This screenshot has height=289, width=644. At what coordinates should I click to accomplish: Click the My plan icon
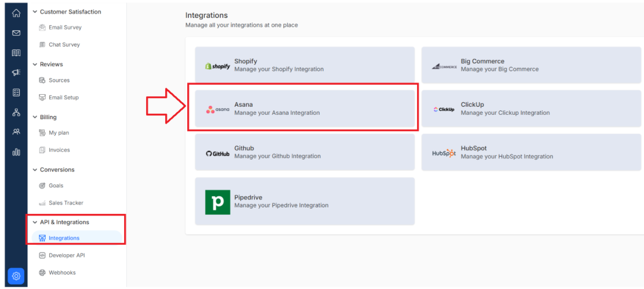pyautogui.click(x=43, y=133)
